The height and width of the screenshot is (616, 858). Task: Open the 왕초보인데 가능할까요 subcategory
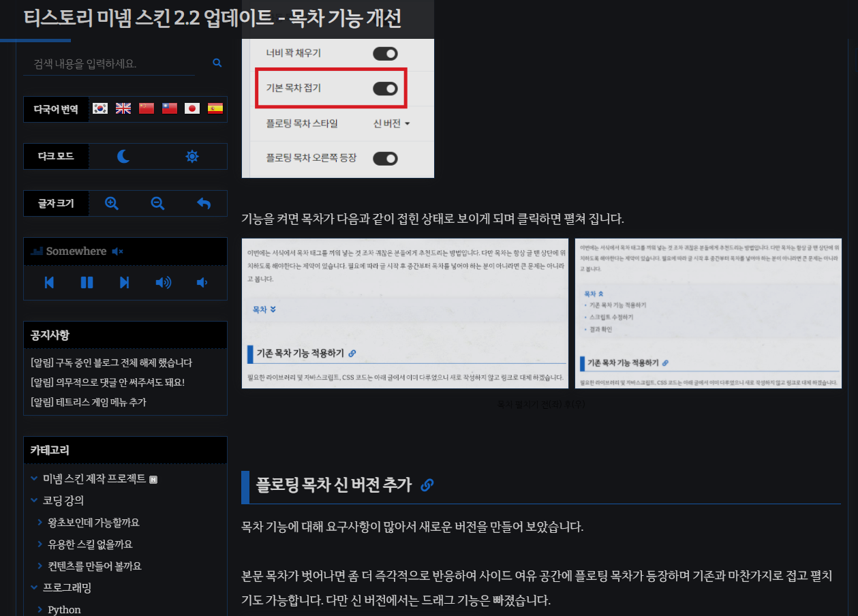click(x=93, y=523)
